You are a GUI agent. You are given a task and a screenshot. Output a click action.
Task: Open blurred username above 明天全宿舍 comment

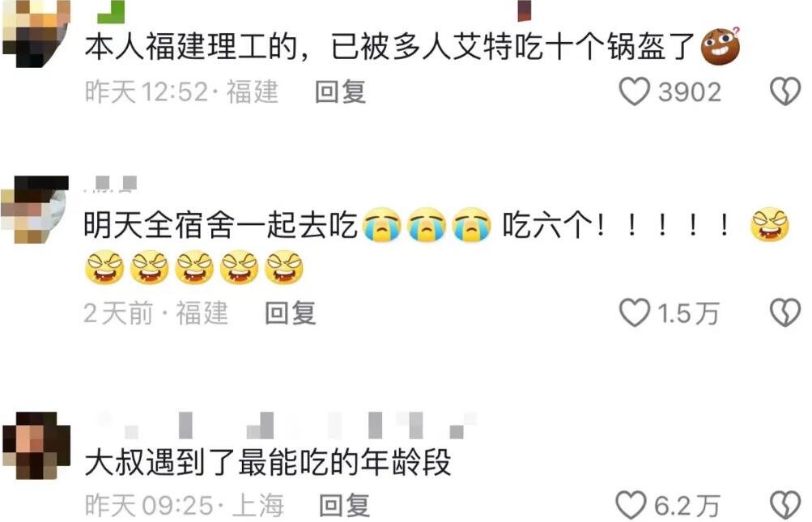(111, 184)
